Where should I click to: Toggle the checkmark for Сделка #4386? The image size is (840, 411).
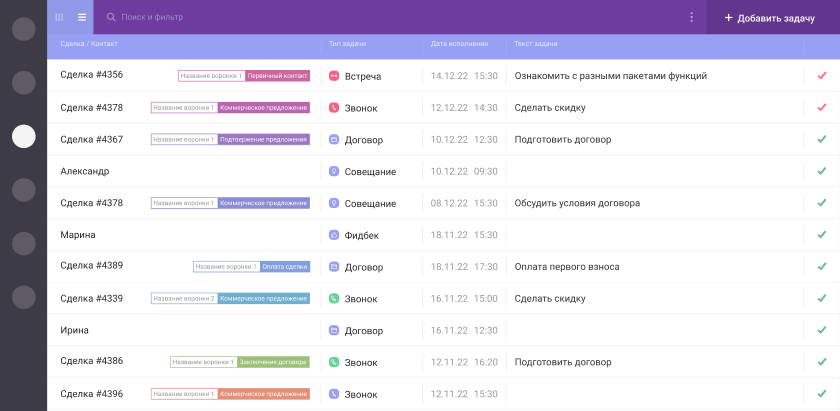tap(822, 362)
